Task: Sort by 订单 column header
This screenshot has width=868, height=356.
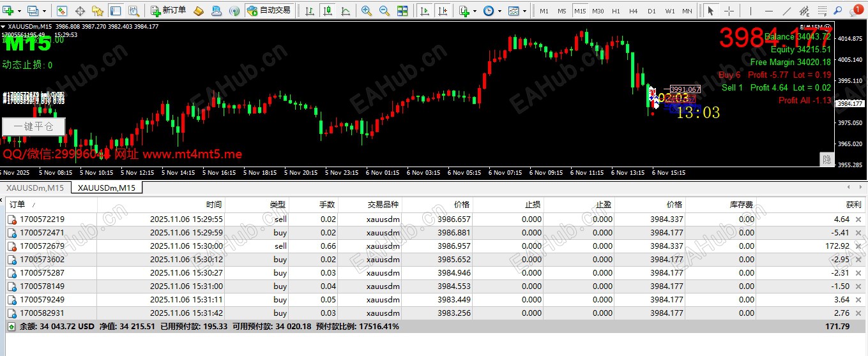Action: tap(51, 205)
